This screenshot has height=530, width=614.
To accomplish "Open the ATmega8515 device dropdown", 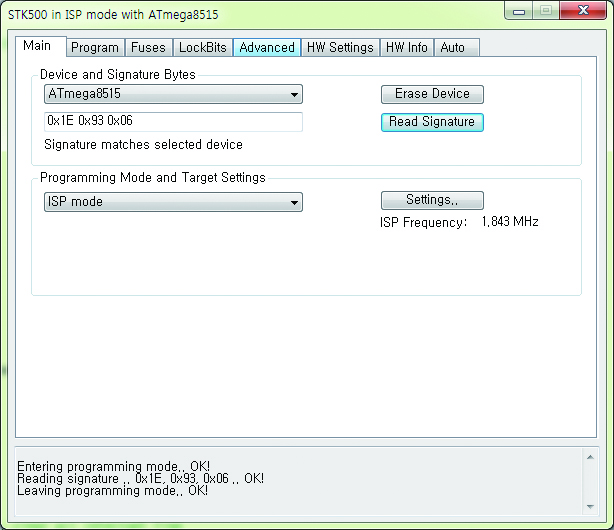I will click(173, 94).
